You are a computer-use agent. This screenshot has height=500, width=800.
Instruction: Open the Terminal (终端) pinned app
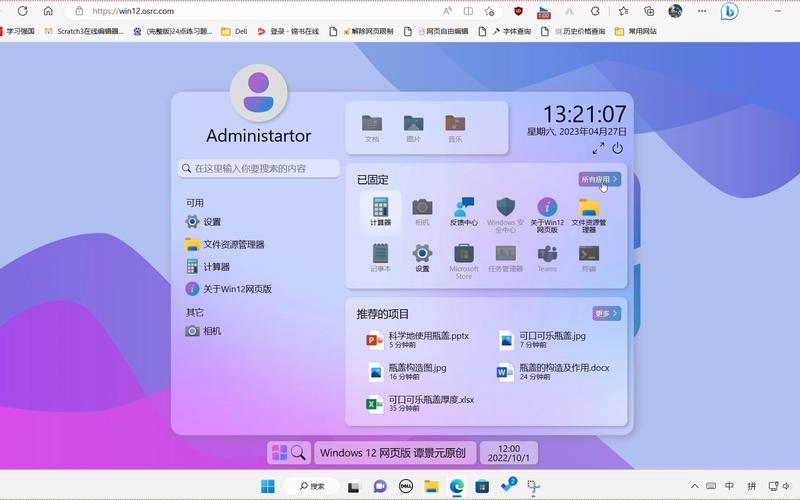pos(589,258)
